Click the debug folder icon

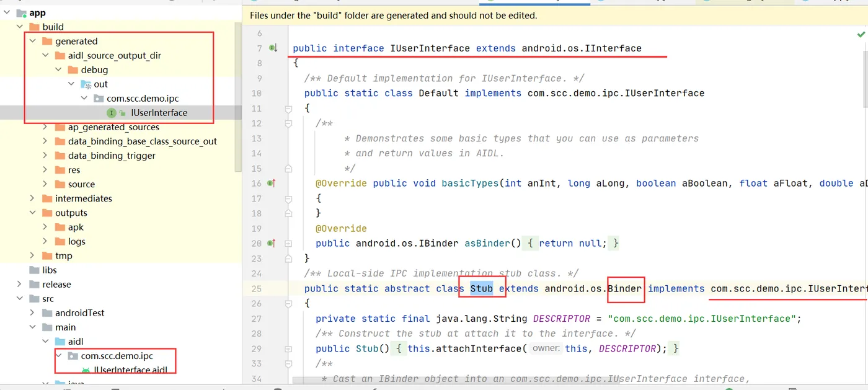point(73,69)
